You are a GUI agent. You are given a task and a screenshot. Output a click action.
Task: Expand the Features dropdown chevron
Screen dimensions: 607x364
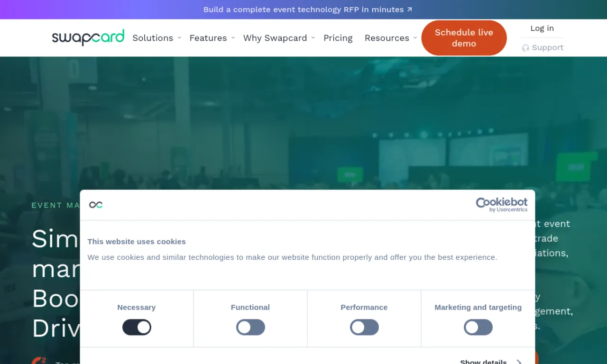click(x=233, y=37)
